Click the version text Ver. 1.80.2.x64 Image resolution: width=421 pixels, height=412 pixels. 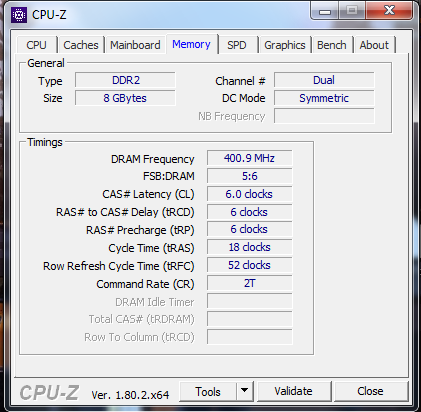[130, 395]
